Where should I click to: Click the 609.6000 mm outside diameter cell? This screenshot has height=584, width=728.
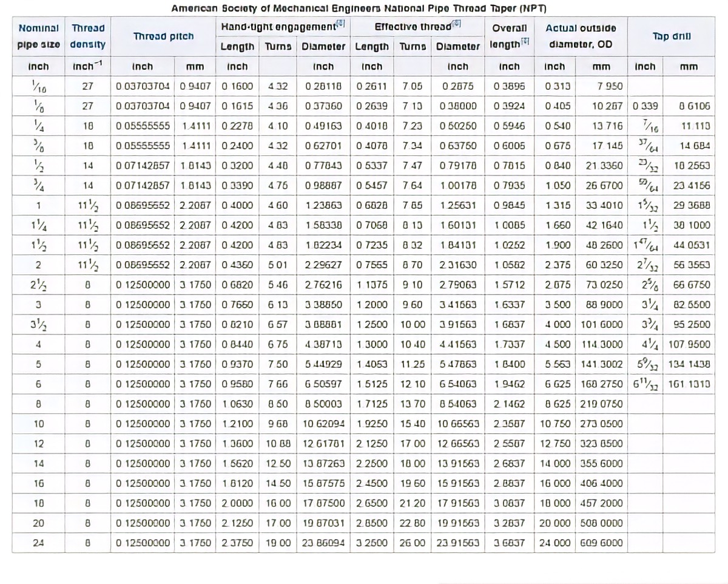tap(602, 543)
